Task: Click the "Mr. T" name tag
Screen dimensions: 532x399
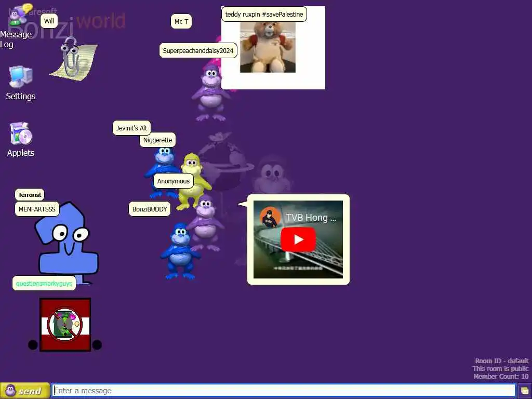Action: [x=181, y=22]
